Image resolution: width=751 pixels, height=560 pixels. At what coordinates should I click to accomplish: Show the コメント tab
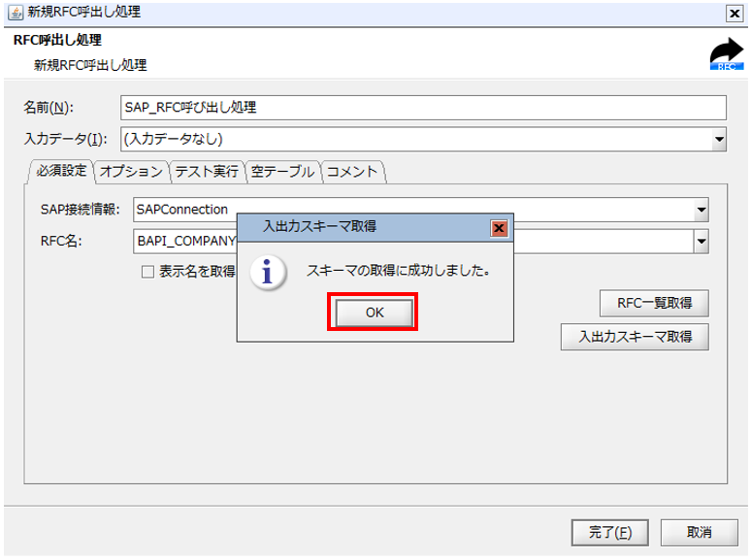click(x=352, y=172)
